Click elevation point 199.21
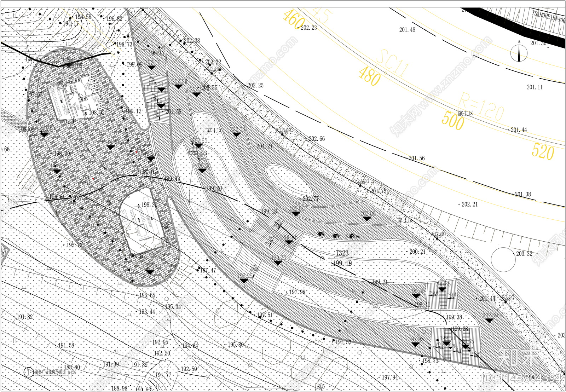This screenshot has width=566, height=392. click(380, 282)
